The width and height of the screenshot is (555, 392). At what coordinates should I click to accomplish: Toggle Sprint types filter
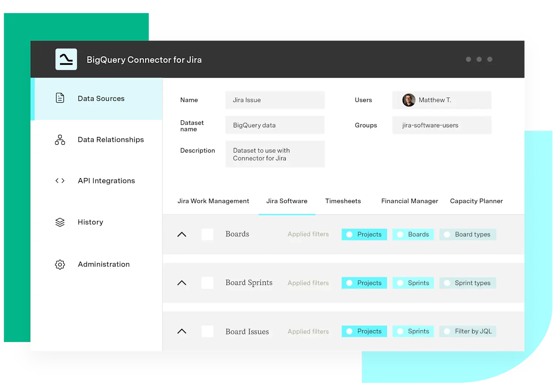(x=468, y=283)
